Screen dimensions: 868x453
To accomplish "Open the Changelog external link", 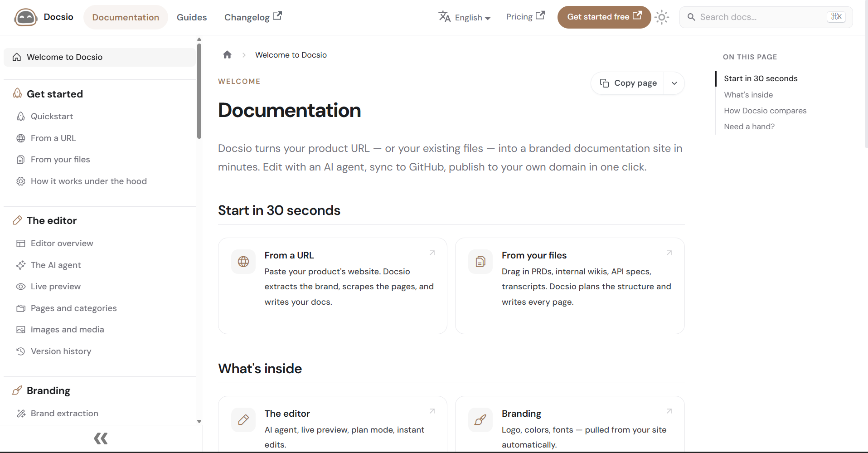I will click(253, 17).
